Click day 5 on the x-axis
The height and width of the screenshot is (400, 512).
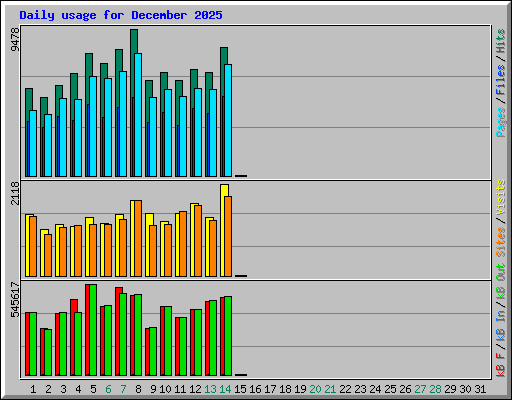93,389
